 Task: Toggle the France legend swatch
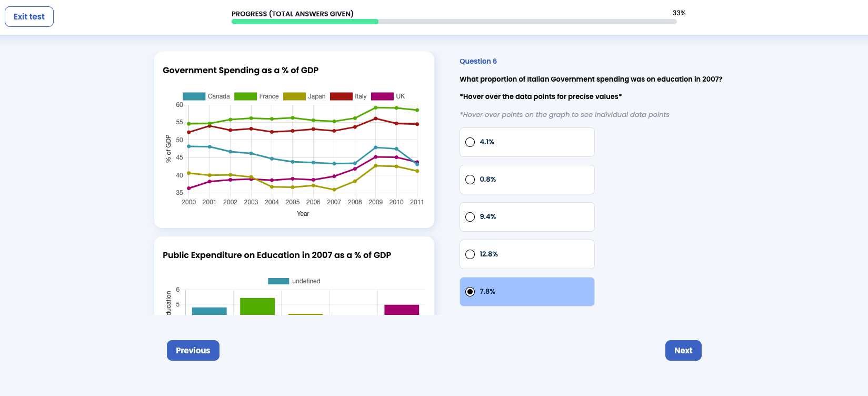pyautogui.click(x=245, y=96)
